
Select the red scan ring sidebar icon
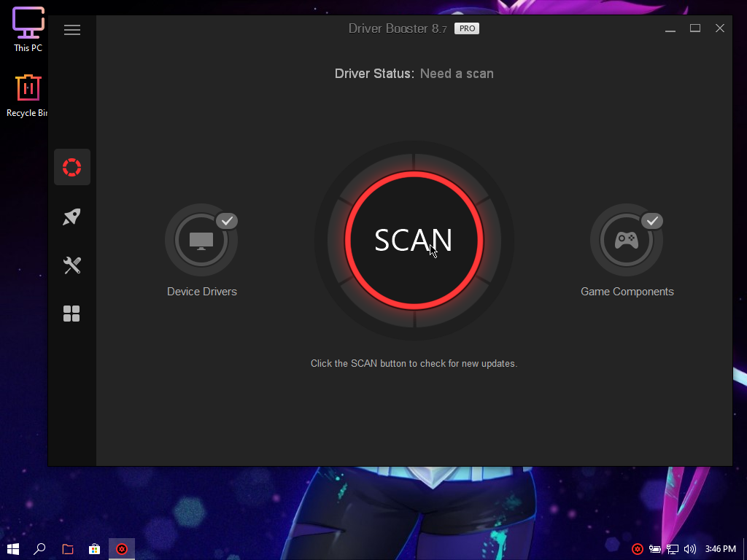coord(72,167)
